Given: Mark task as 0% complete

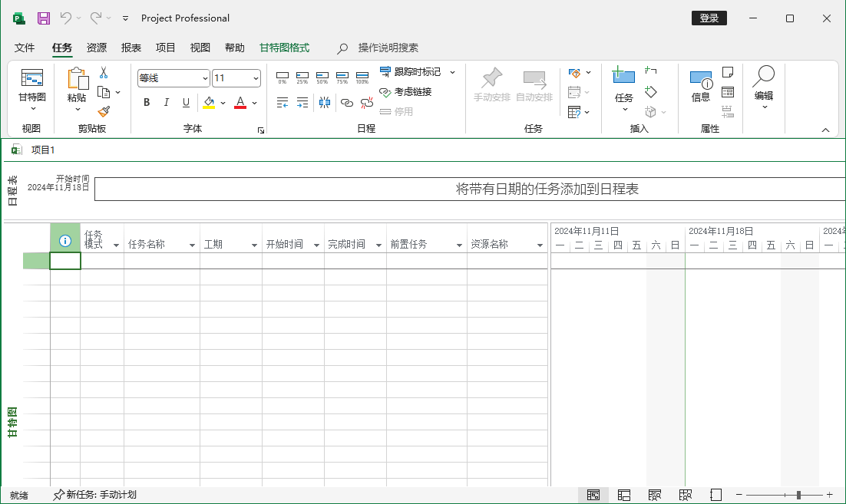Looking at the screenshot, I should 283,77.
